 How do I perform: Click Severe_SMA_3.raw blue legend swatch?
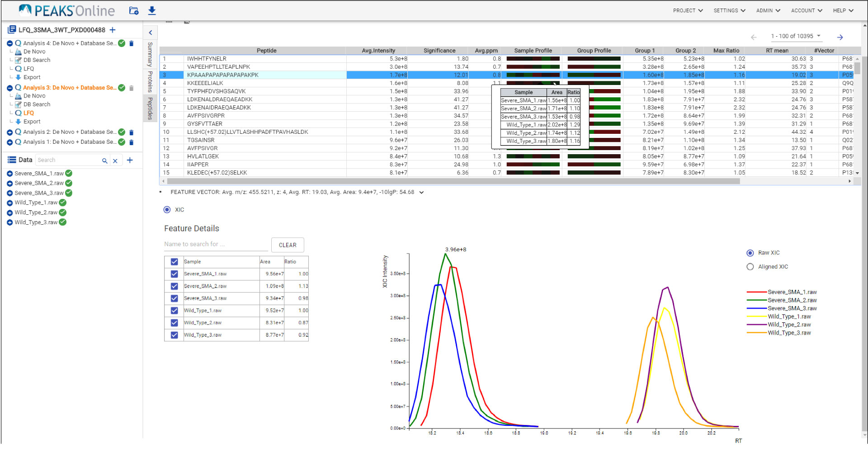click(757, 308)
